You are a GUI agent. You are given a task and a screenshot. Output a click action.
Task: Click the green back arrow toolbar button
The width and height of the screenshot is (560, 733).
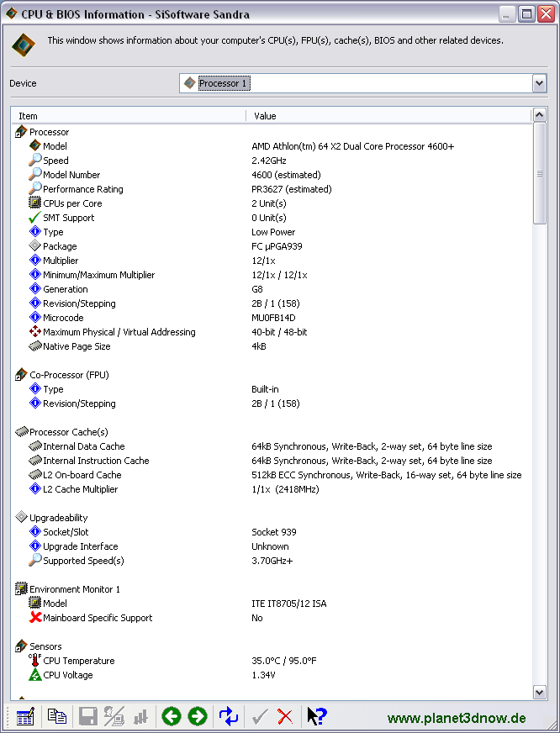tap(171, 716)
